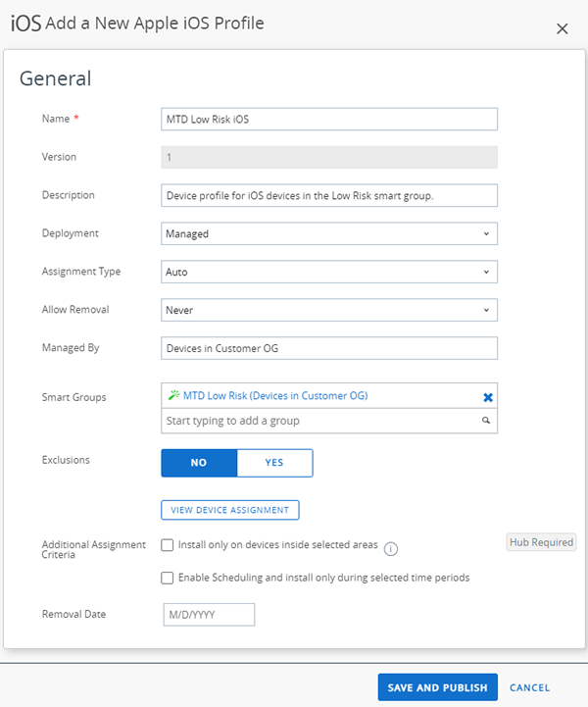Click the 'Exclusions' label
Viewport: 588px width, 707px height.
tap(66, 460)
